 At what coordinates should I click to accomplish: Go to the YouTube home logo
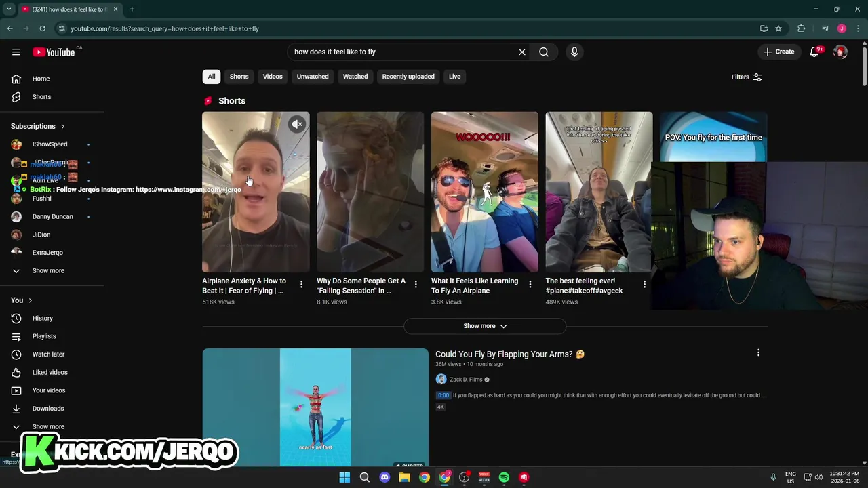click(54, 52)
